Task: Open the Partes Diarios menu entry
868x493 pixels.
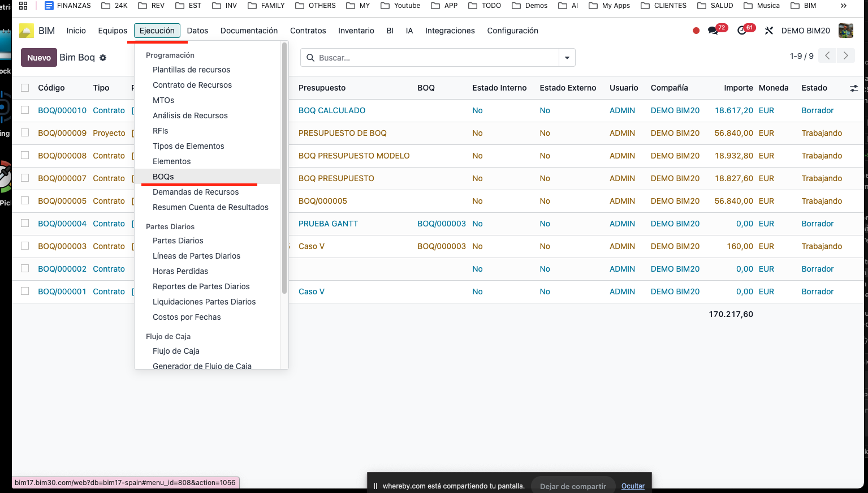Action: click(178, 241)
